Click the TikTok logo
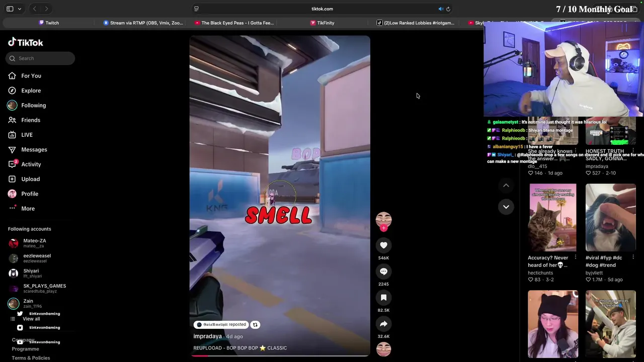The height and width of the screenshot is (362, 644). (25, 42)
